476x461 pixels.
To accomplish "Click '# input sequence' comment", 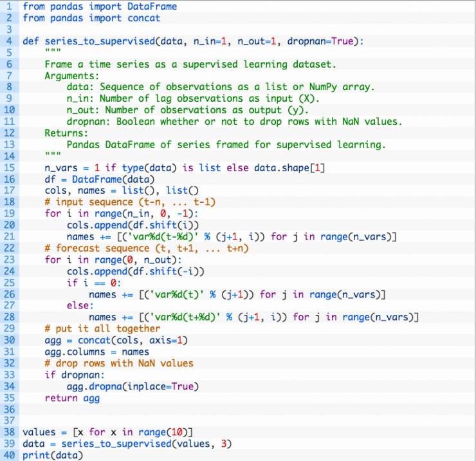I will (x=130, y=202).
